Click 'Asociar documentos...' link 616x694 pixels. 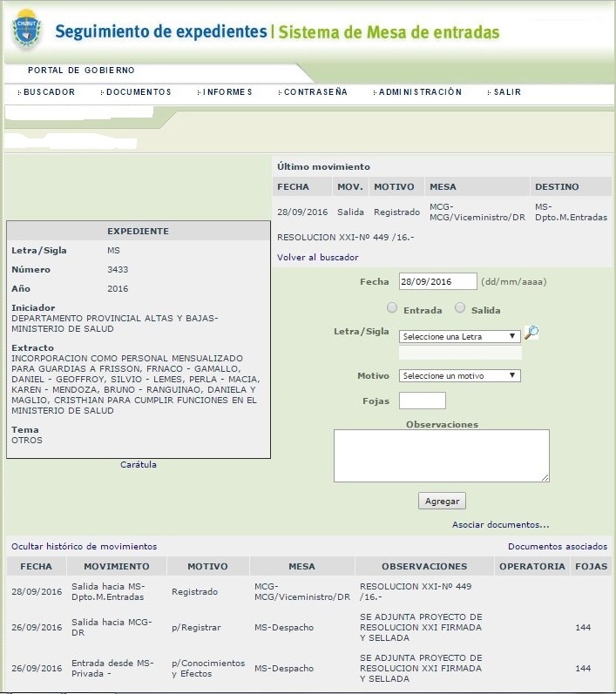point(500,525)
